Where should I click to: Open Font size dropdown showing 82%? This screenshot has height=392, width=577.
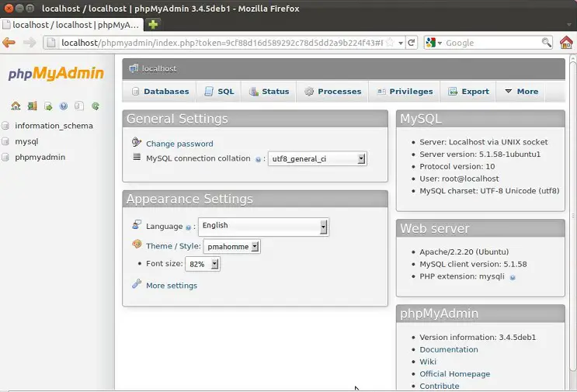point(203,264)
